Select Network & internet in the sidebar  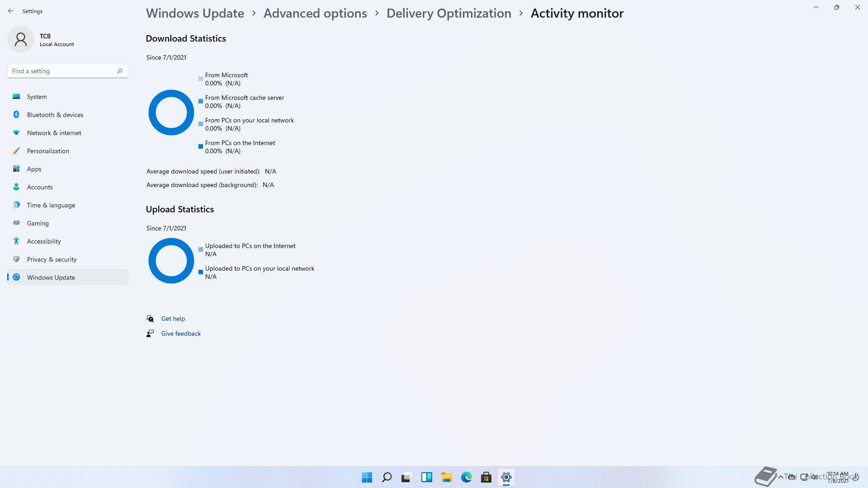point(68,133)
